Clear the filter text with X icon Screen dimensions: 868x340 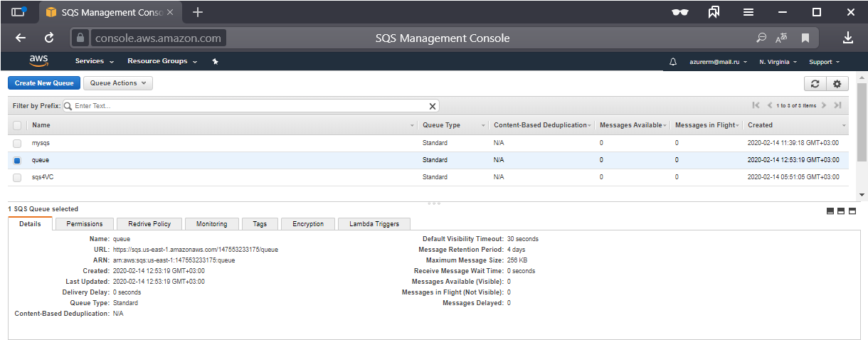pos(432,106)
